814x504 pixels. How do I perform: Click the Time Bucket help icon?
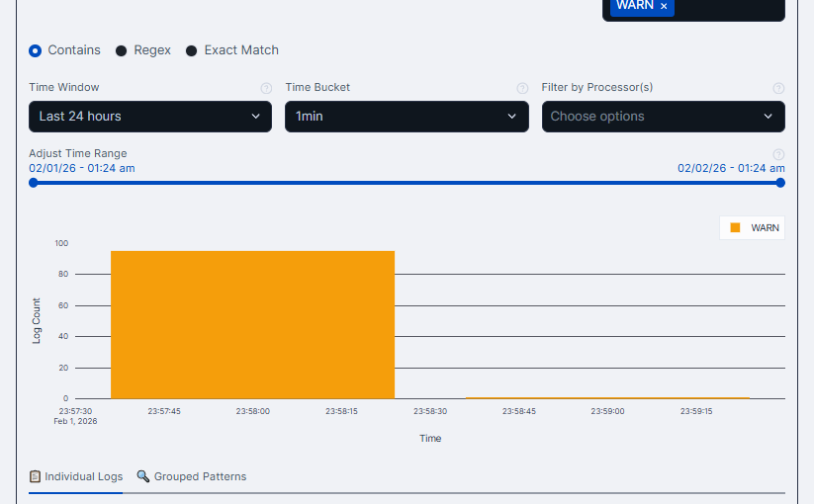click(522, 88)
